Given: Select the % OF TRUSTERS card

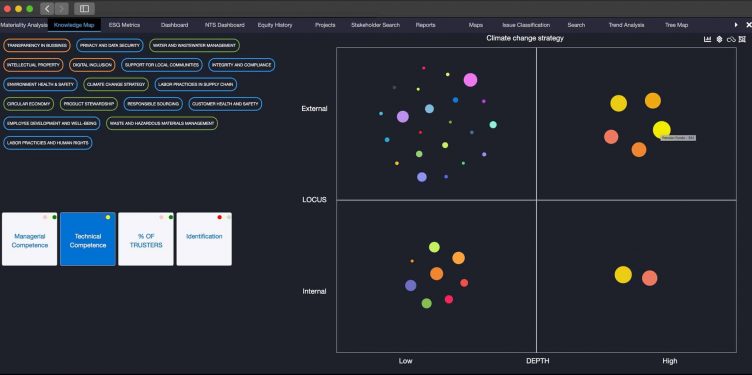Looking at the screenshot, I should (x=146, y=239).
